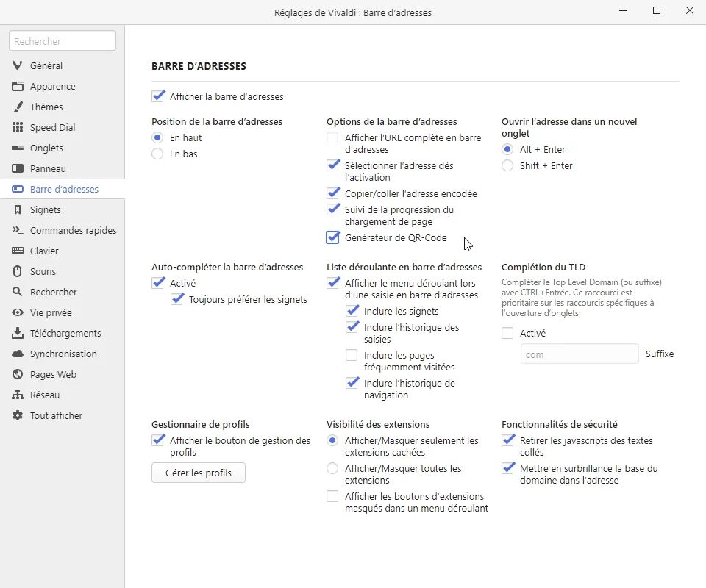Select the Clavier keyboard icon
The width and height of the screenshot is (706, 588).
pyautogui.click(x=18, y=251)
